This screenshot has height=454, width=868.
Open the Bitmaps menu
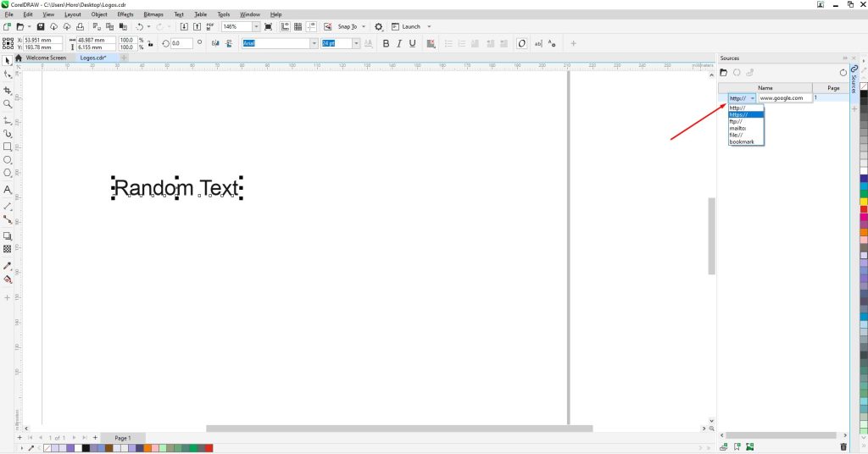(x=153, y=14)
